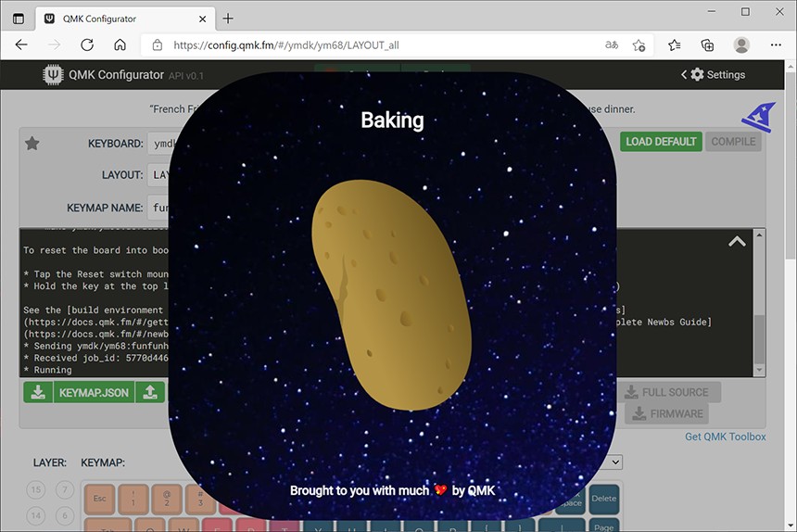Open the browser settings and more menu
This screenshot has height=532, width=797.
click(776, 45)
